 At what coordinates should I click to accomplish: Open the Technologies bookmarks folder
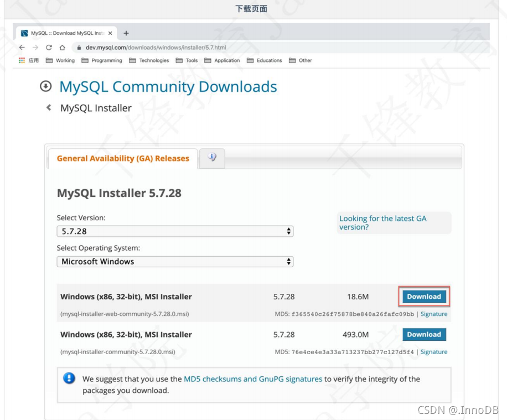pyautogui.click(x=149, y=60)
